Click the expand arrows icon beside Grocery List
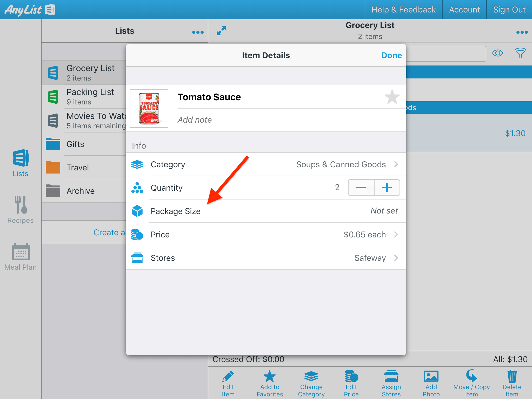The height and width of the screenshot is (399, 532). [221, 31]
